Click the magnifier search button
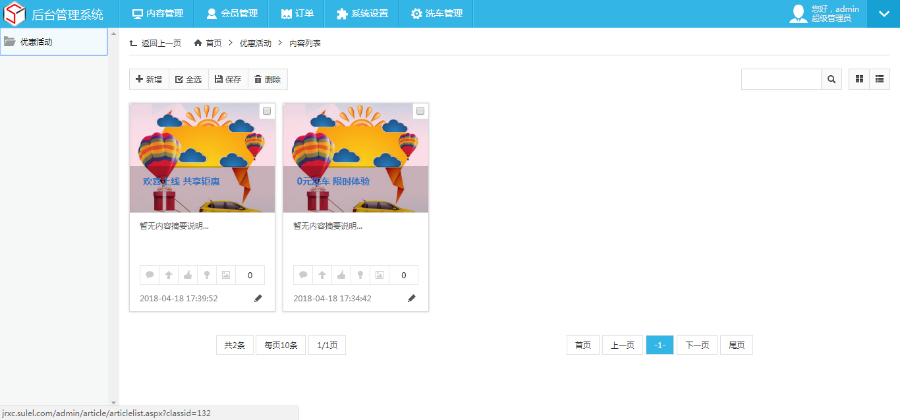The height and width of the screenshot is (420, 900). pos(831,79)
